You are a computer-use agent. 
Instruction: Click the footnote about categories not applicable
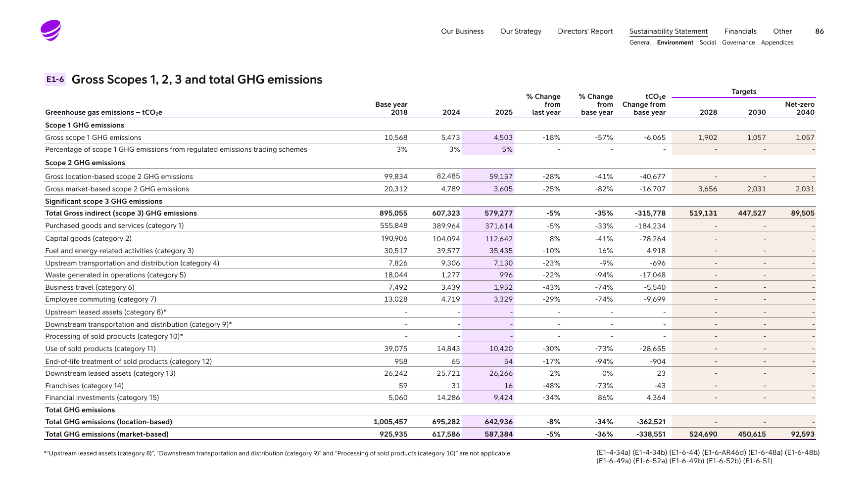pyautogui.click(x=278, y=453)
